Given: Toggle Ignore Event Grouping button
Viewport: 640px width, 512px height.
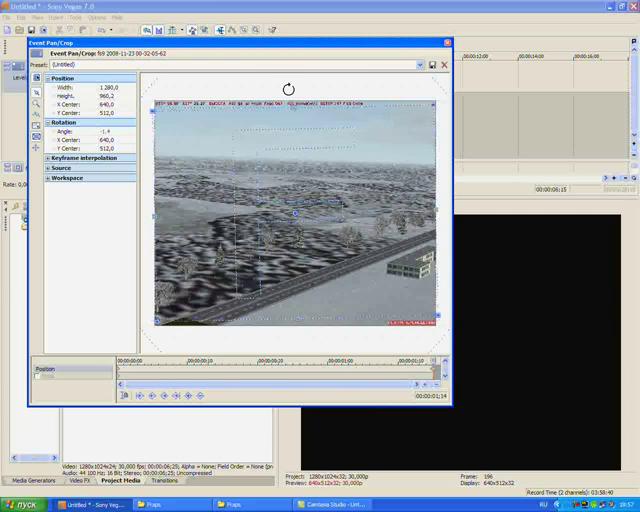Looking at the screenshot, I should coord(204,30).
